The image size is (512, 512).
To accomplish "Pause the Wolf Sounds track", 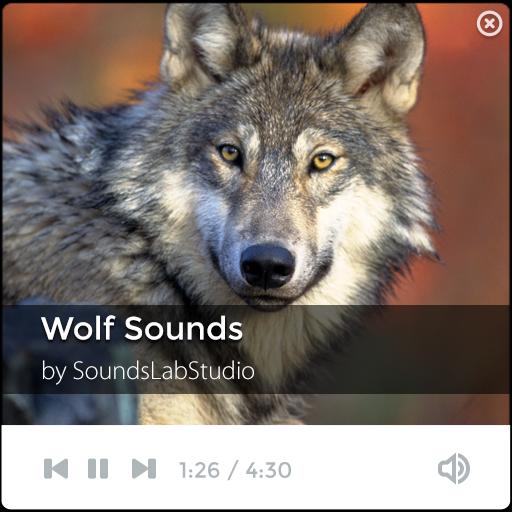I will pyautogui.click(x=98, y=469).
